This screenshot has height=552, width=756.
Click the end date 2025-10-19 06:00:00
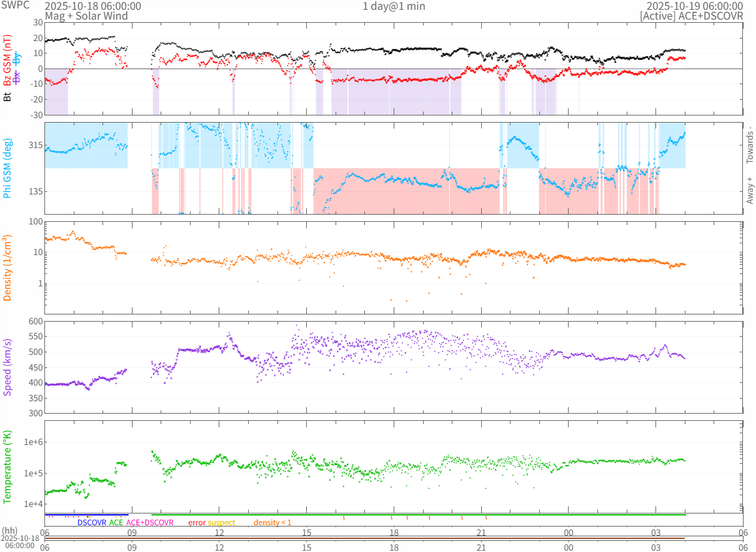695,6
